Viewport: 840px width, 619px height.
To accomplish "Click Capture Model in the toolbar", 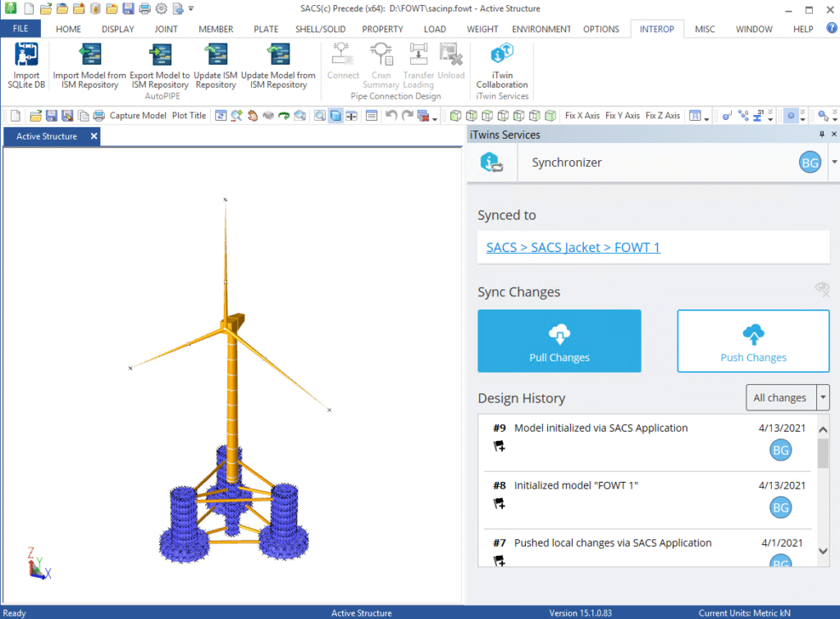I will [138, 116].
